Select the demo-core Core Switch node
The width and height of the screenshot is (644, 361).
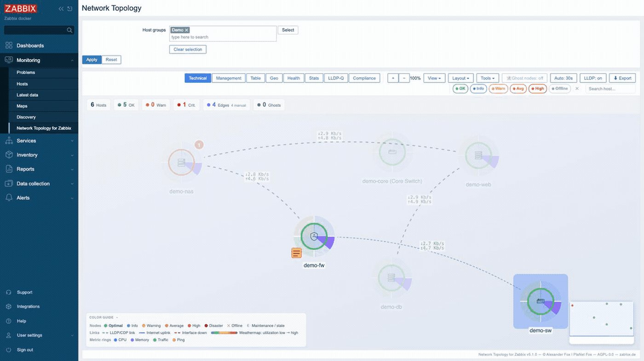coord(392,151)
